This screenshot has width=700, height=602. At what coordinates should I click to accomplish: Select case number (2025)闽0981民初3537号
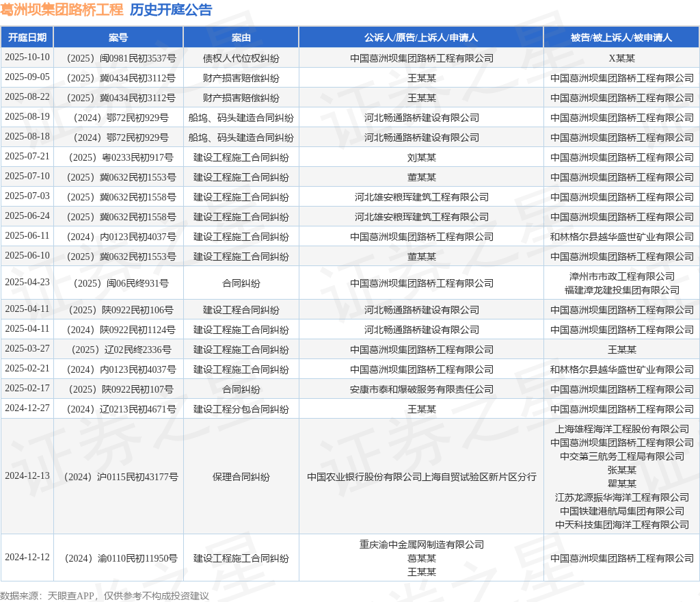(121, 59)
